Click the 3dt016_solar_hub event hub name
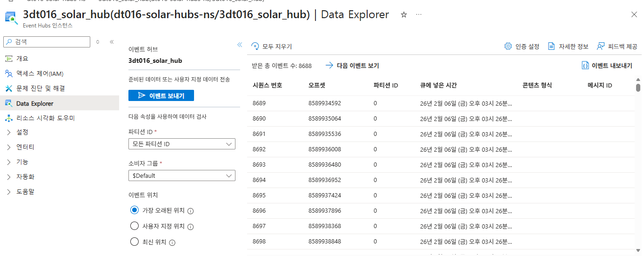Viewport: 644px width, 256px height. pos(155,61)
